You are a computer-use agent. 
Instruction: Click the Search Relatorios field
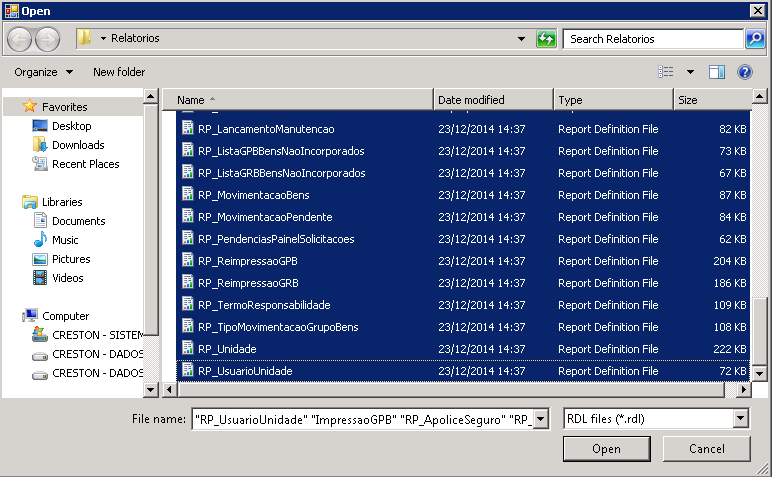tap(653, 39)
